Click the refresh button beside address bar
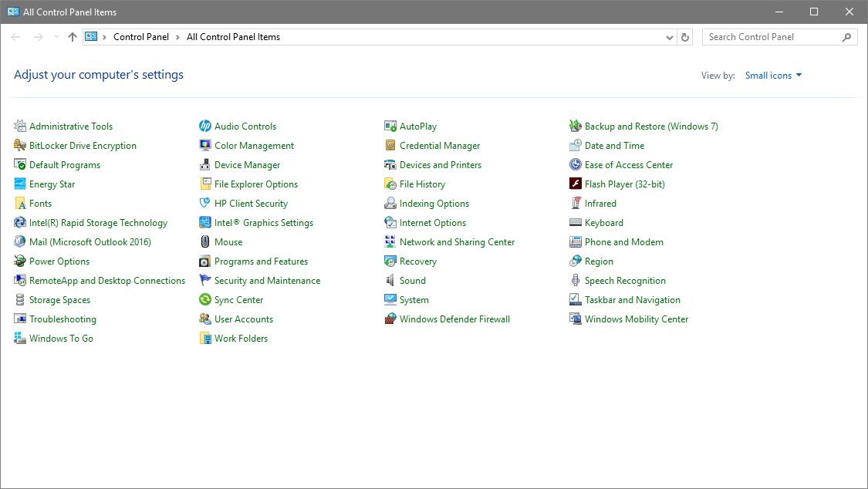This screenshot has height=489, width=868. pos(685,37)
